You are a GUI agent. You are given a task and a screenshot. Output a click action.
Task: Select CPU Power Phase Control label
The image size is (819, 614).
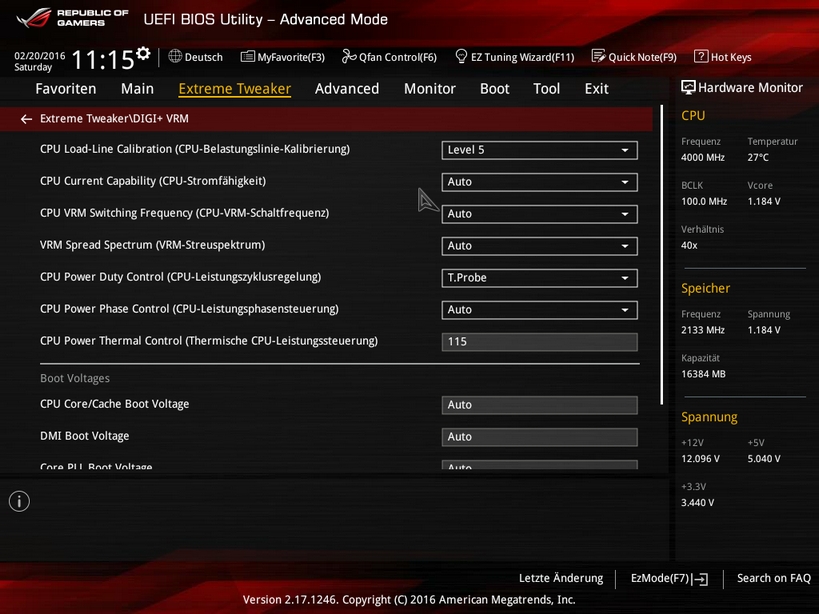(x=189, y=309)
